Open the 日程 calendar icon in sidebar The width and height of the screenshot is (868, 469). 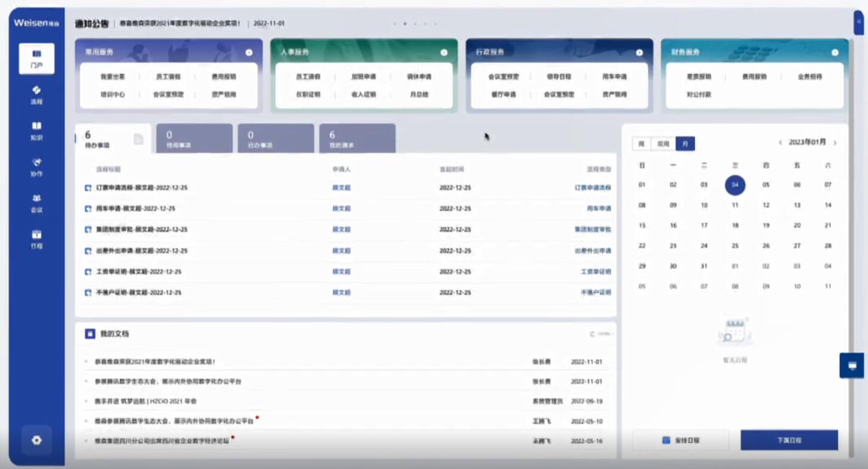tap(37, 239)
